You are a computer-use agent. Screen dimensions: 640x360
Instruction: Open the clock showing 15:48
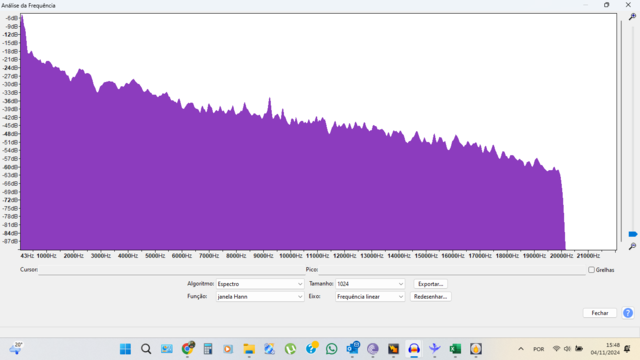(605, 349)
